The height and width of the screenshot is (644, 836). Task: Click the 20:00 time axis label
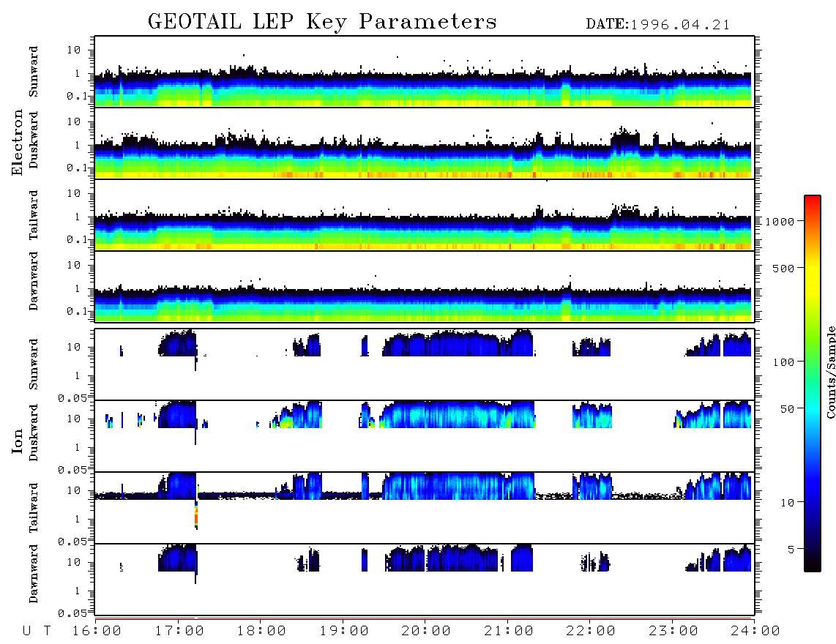coord(426,631)
